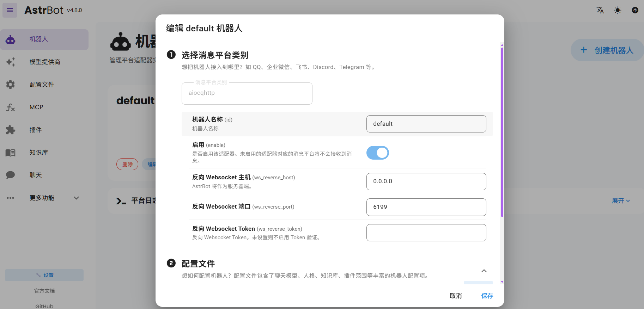This screenshot has height=309, width=644.
Task: Open the 设置 button in sidebar
Action: [x=44, y=275]
